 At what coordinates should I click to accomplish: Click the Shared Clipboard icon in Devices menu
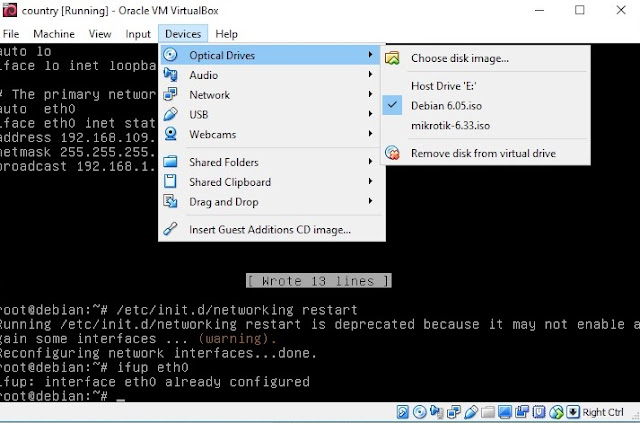click(170, 181)
